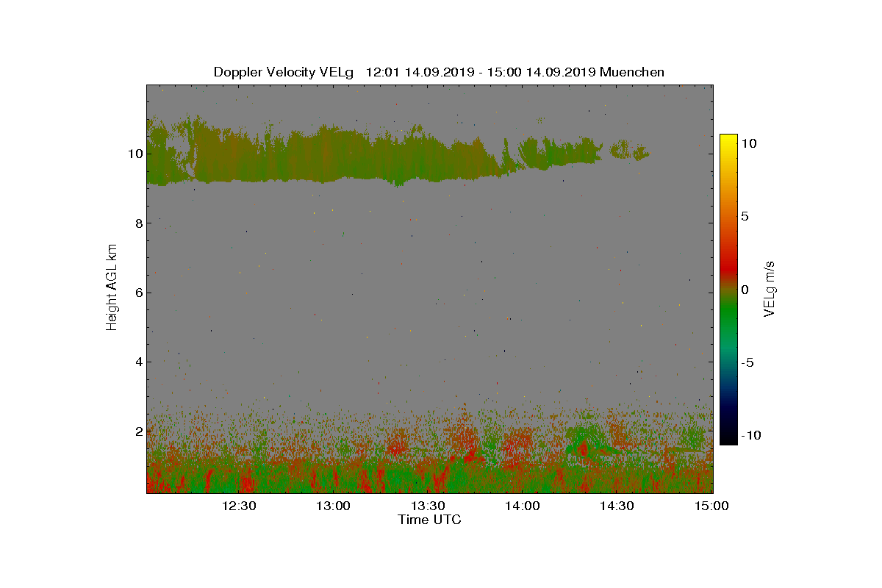Click the 'Muenchen' location in title

632,72
